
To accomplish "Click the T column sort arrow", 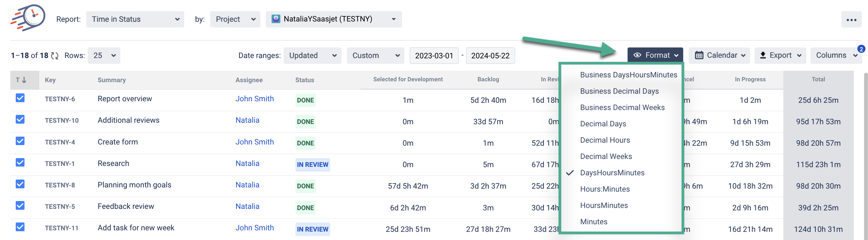I will point(24,80).
